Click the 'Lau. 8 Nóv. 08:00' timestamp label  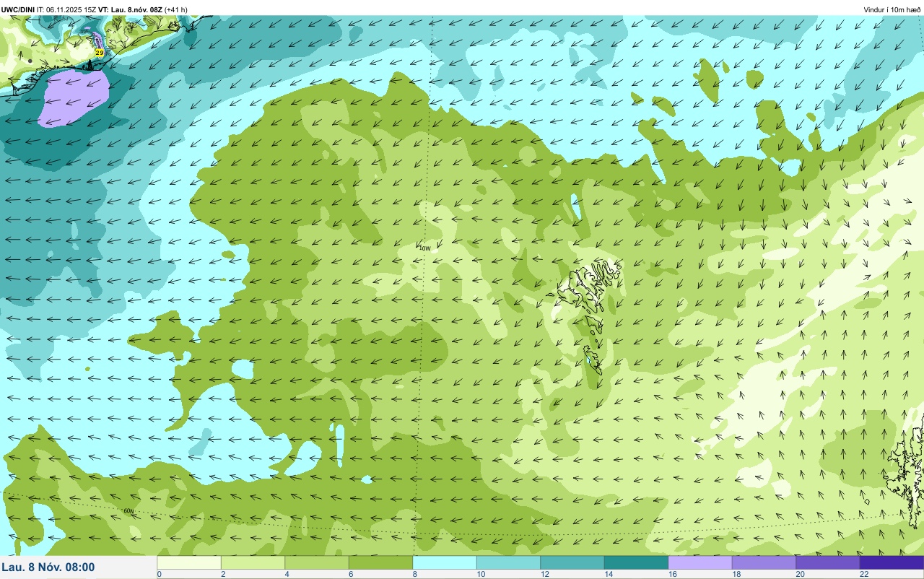[48, 567]
